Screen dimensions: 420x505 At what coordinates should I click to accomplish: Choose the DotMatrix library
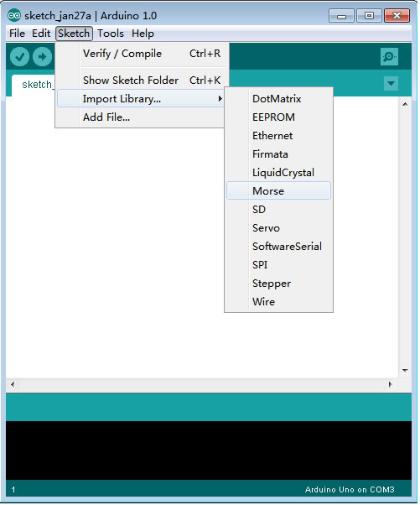pyautogui.click(x=278, y=98)
